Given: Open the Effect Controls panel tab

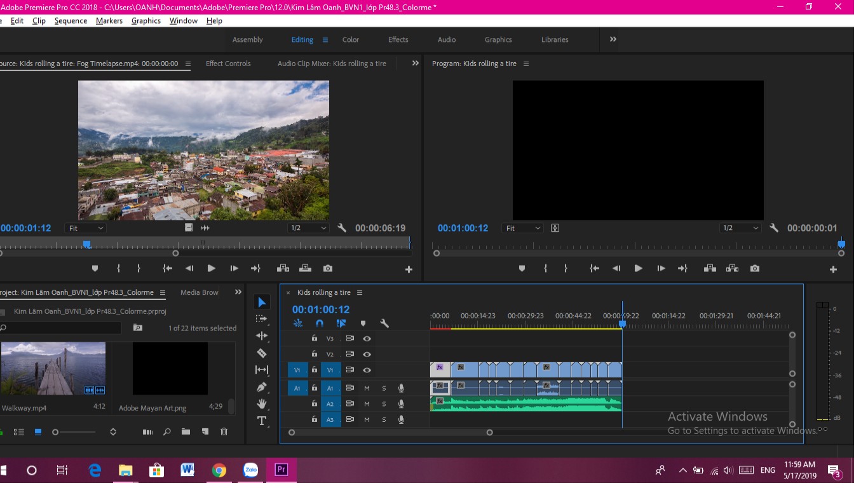Looking at the screenshot, I should (x=228, y=64).
